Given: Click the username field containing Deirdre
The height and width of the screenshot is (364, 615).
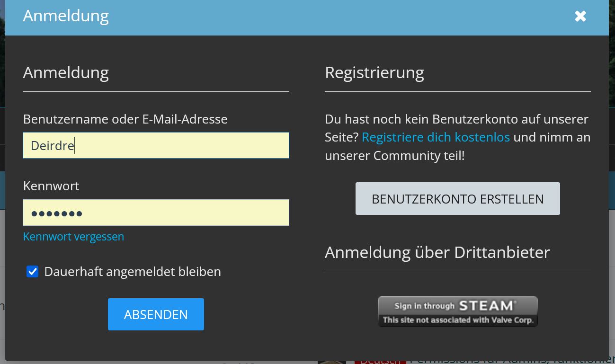Looking at the screenshot, I should pyautogui.click(x=156, y=145).
